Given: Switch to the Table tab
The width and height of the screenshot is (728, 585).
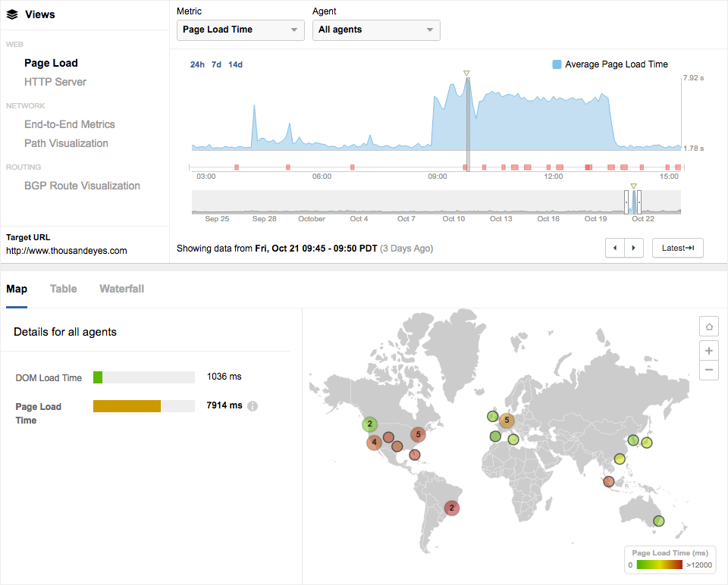Looking at the screenshot, I should point(63,289).
